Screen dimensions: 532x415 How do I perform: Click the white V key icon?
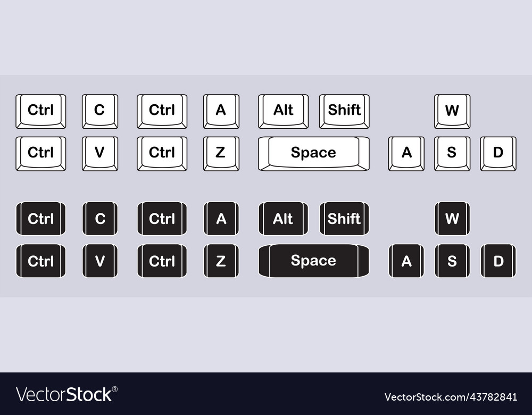point(100,154)
